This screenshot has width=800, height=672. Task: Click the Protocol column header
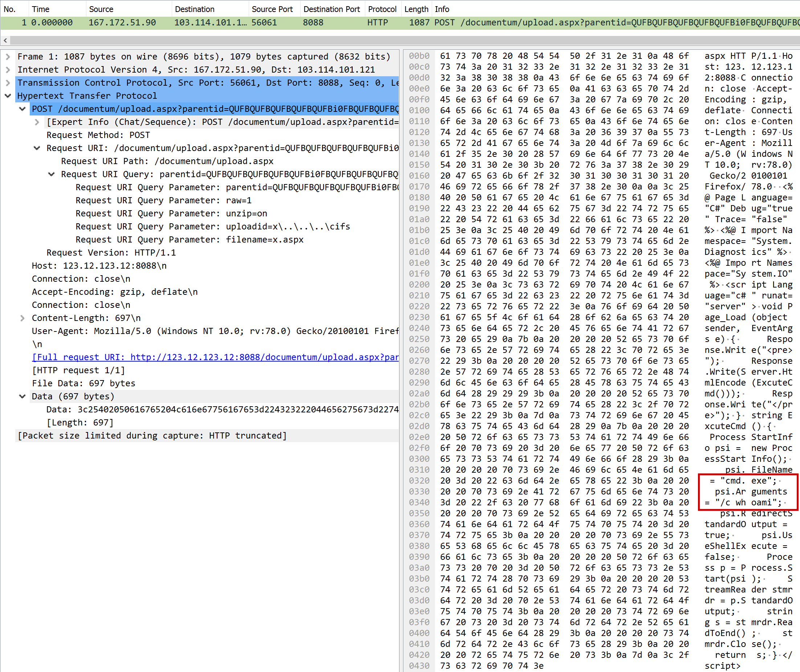[x=382, y=9]
